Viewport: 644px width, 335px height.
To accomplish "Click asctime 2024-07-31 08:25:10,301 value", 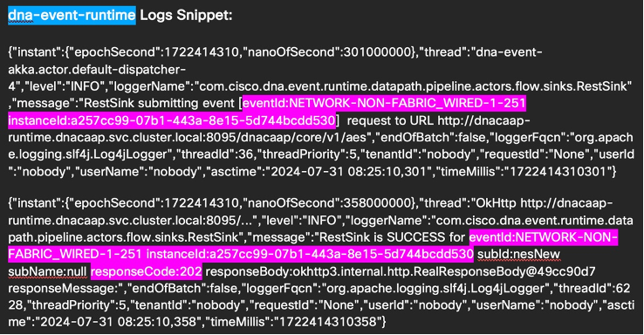I will click(x=346, y=171).
